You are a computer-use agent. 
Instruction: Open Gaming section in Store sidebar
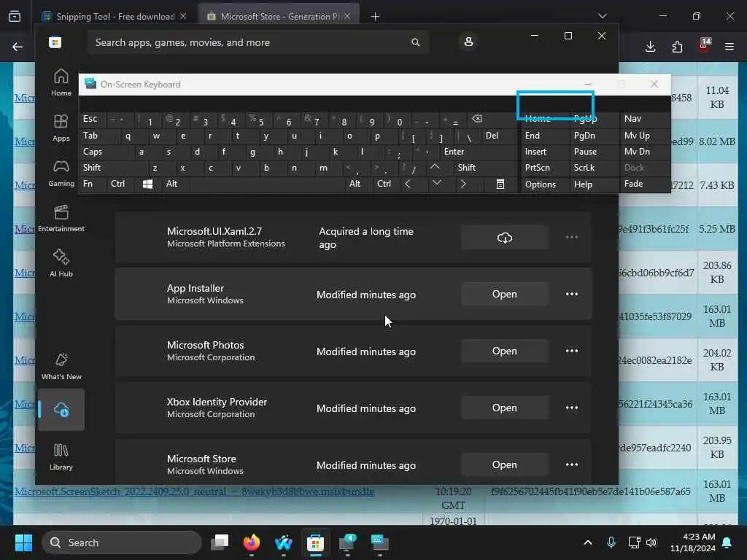61,173
